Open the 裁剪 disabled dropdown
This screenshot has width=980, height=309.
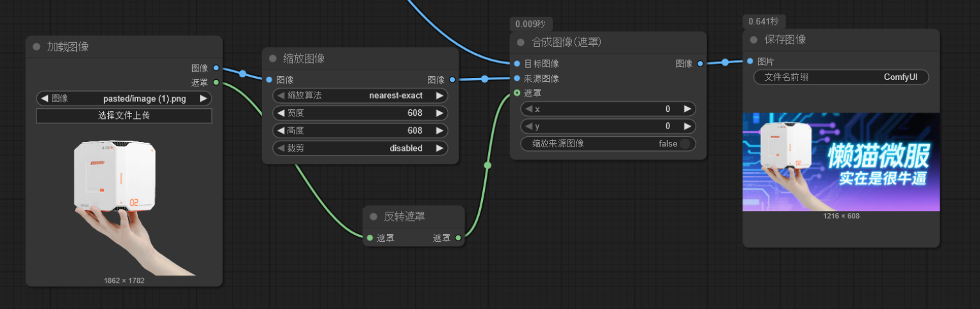click(361, 148)
